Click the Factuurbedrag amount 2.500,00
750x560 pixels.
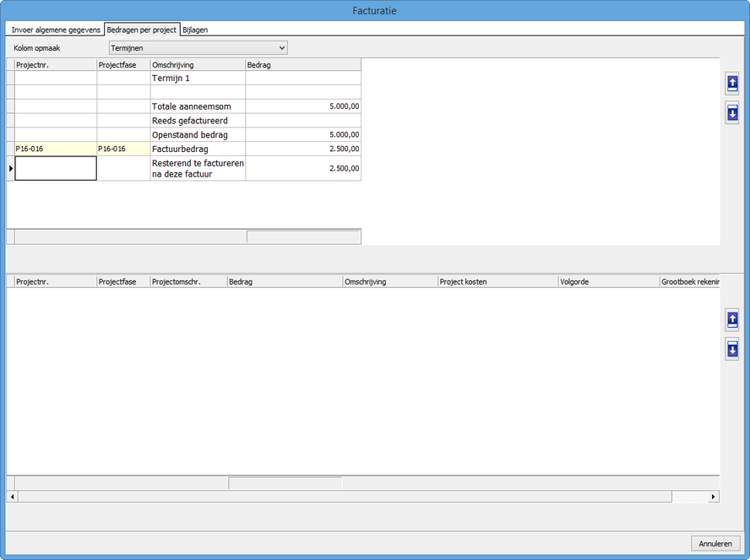[303, 149]
